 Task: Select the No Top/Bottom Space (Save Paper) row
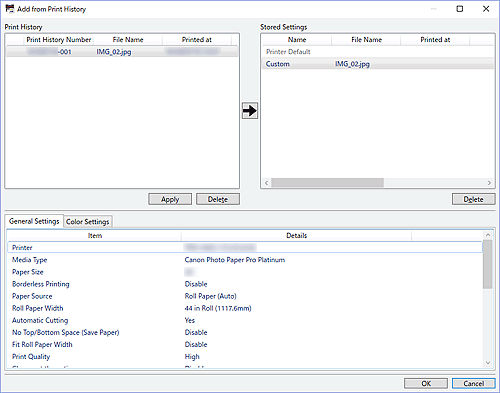tap(245, 332)
